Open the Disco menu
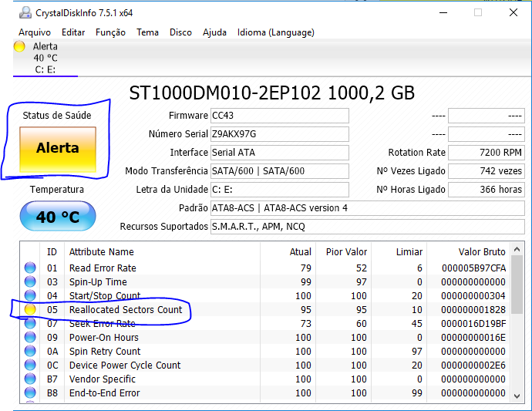This screenshot has width=532, height=411. (180, 32)
